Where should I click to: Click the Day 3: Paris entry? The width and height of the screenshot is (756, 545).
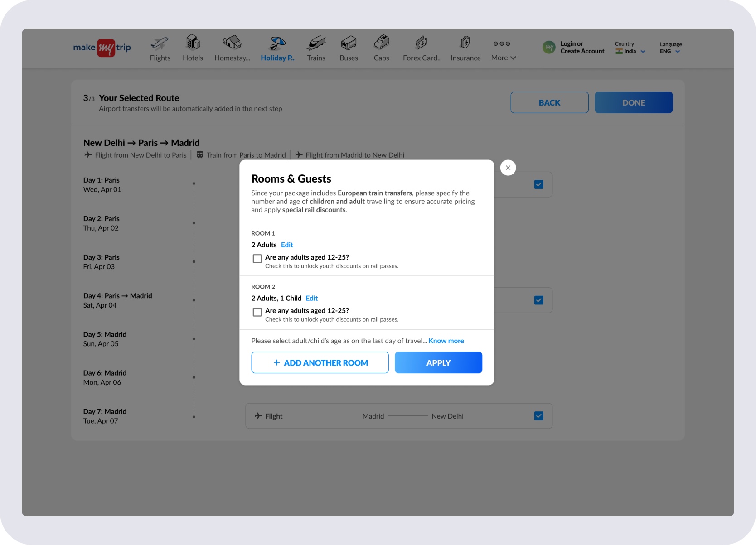click(x=101, y=262)
